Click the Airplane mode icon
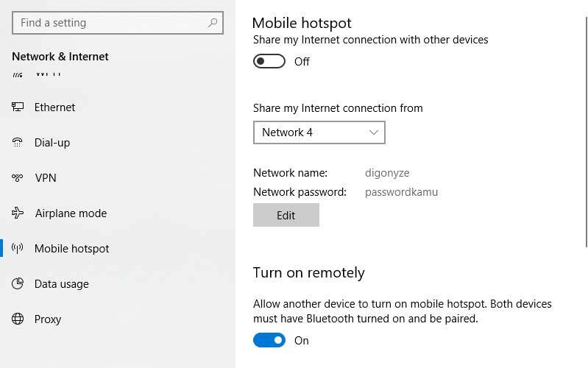This screenshot has height=368, width=588. click(18, 213)
